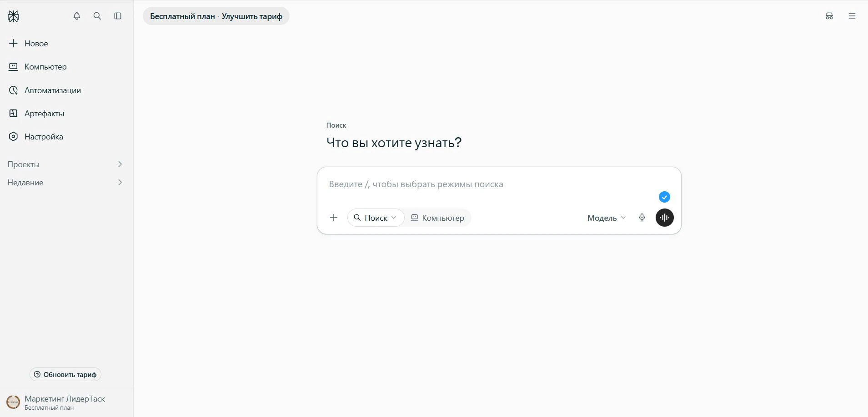
Task: Click the Обновить тариф button
Action: (65, 375)
